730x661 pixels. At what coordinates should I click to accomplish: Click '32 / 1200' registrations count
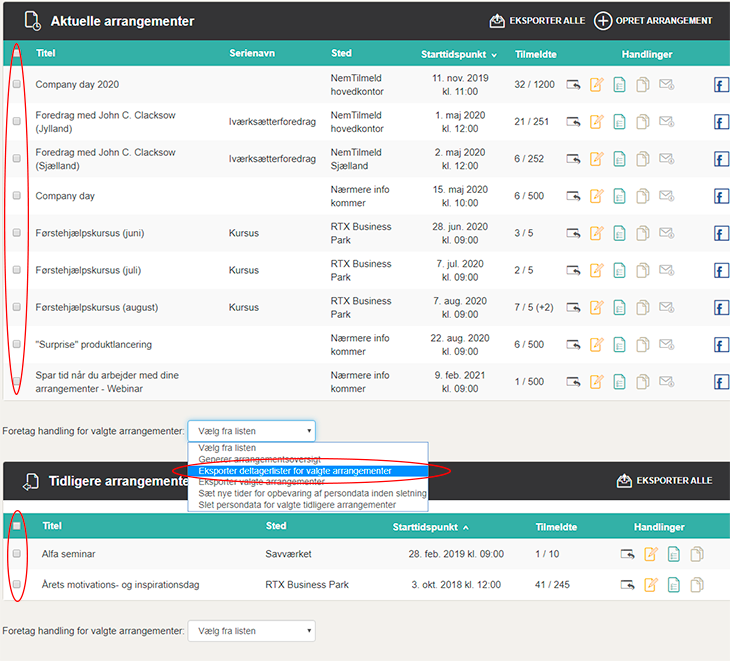[x=534, y=84]
